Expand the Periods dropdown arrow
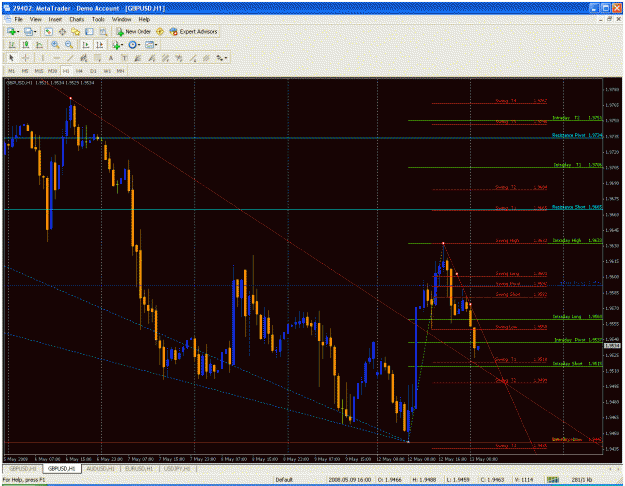Viewport: 625px width, 486px height. click(x=139, y=45)
